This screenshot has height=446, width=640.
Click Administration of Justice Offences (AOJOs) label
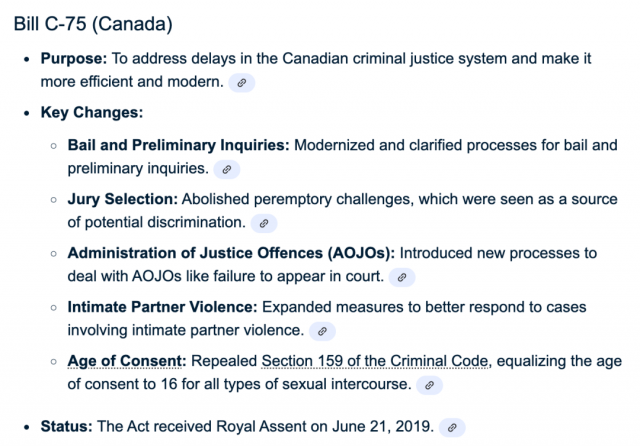click(x=231, y=253)
